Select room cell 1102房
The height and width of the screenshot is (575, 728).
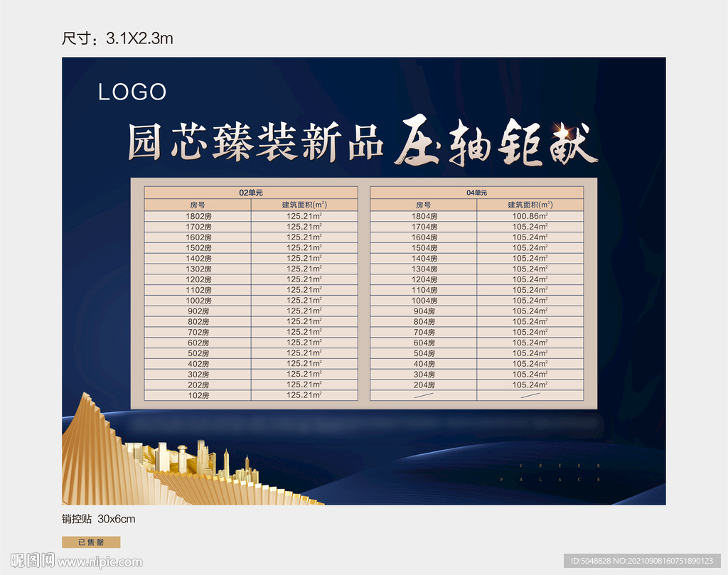coord(198,290)
